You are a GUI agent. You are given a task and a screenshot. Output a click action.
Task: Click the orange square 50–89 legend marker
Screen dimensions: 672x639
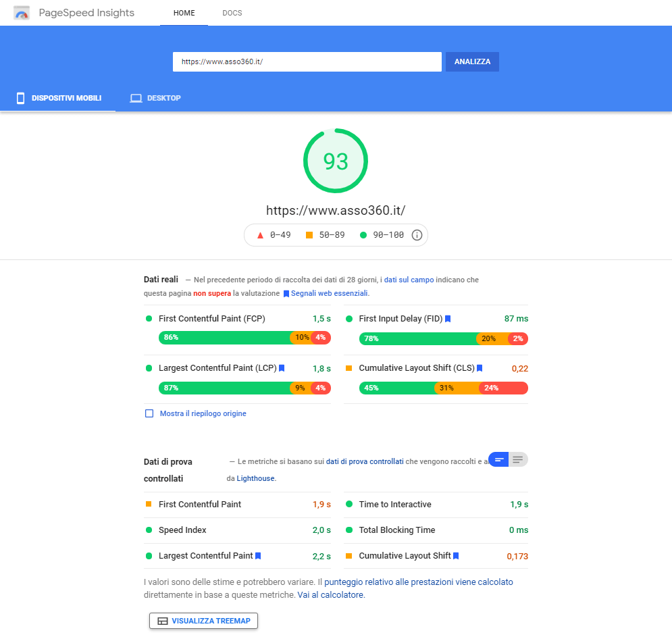point(309,235)
